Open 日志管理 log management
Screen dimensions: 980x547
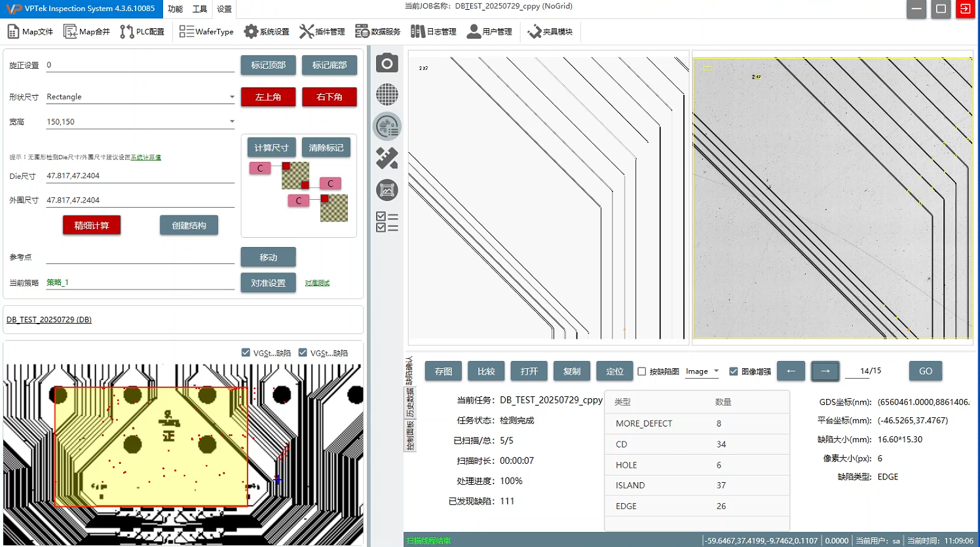point(433,31)
